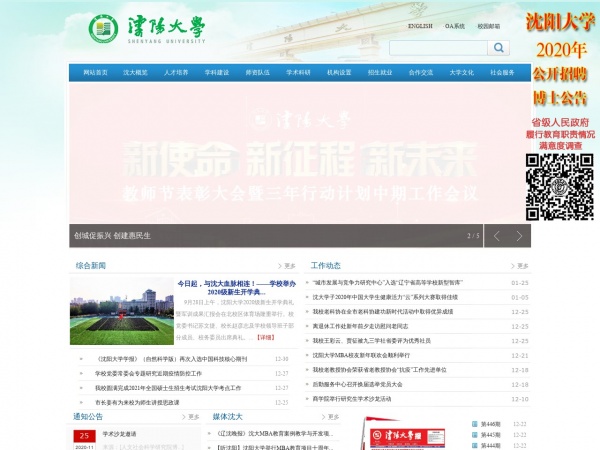Image resolution: width=600 pixels, height=450 pixels.
Task: Click the QR code image
Action: [560, 187]
